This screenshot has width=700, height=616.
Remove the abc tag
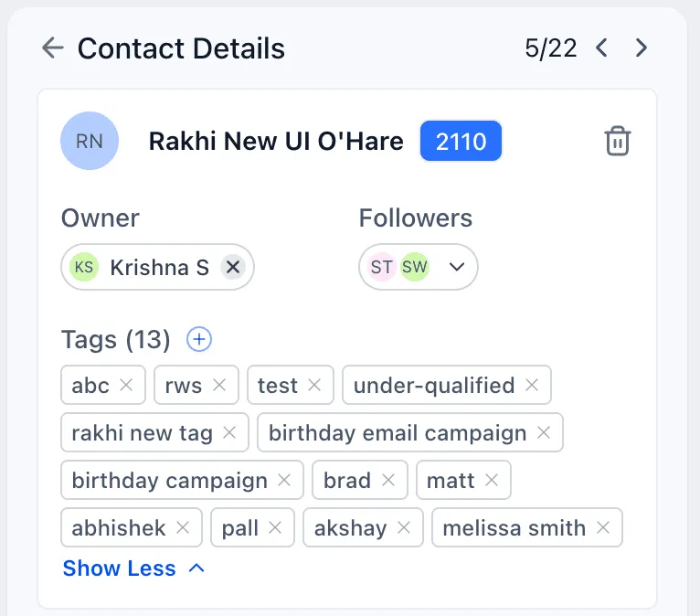tap(126, 385)
